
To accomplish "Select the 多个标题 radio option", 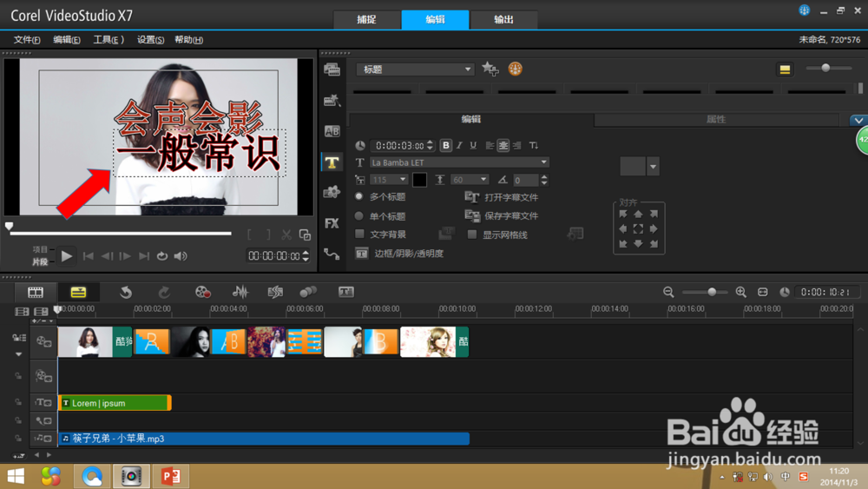I will (x=359, y=196).
